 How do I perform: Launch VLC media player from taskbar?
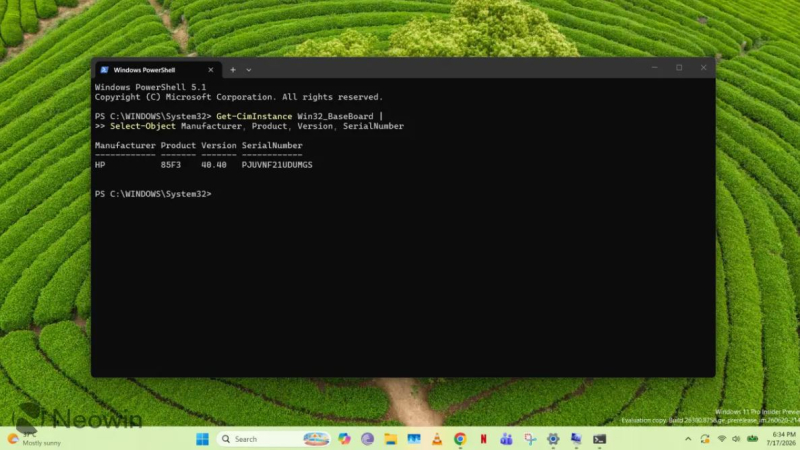(437, 439)
